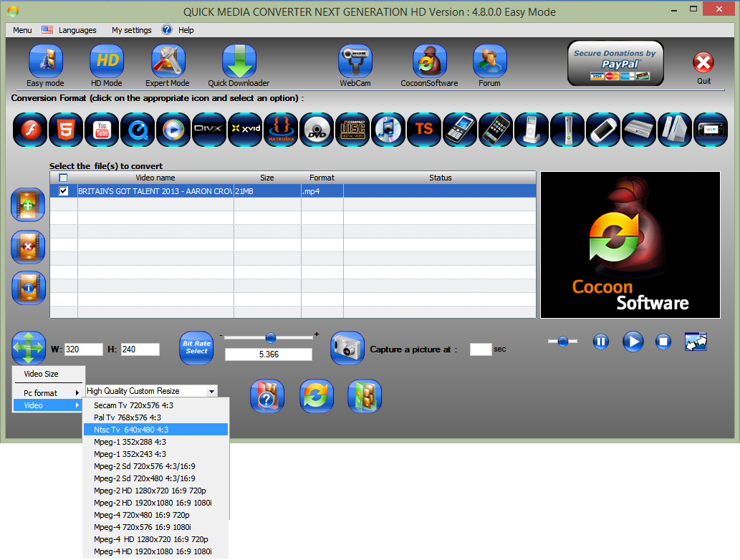The image size is (740, 560).
Task: Switch to HD Mode
Action: pos(107,62)
